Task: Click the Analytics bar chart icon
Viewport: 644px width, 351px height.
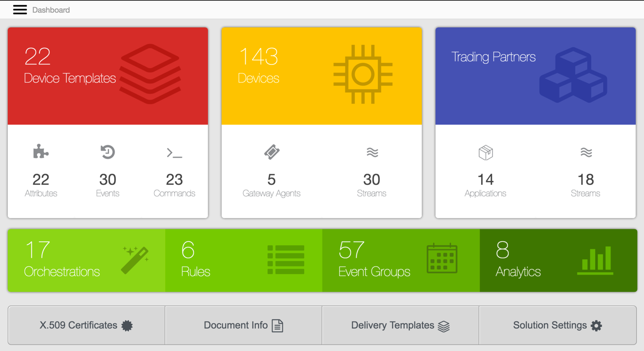Action: click(x=595, y=260)
